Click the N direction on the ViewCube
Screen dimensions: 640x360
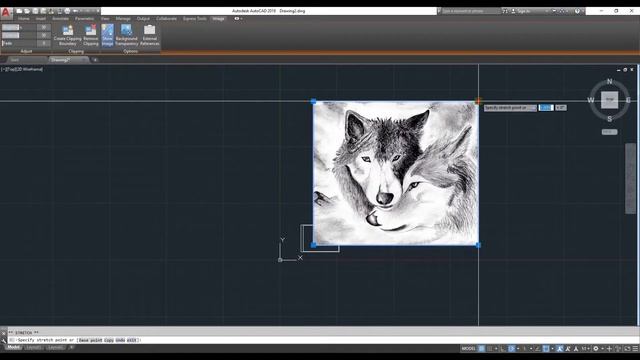[x=609, y=82]
